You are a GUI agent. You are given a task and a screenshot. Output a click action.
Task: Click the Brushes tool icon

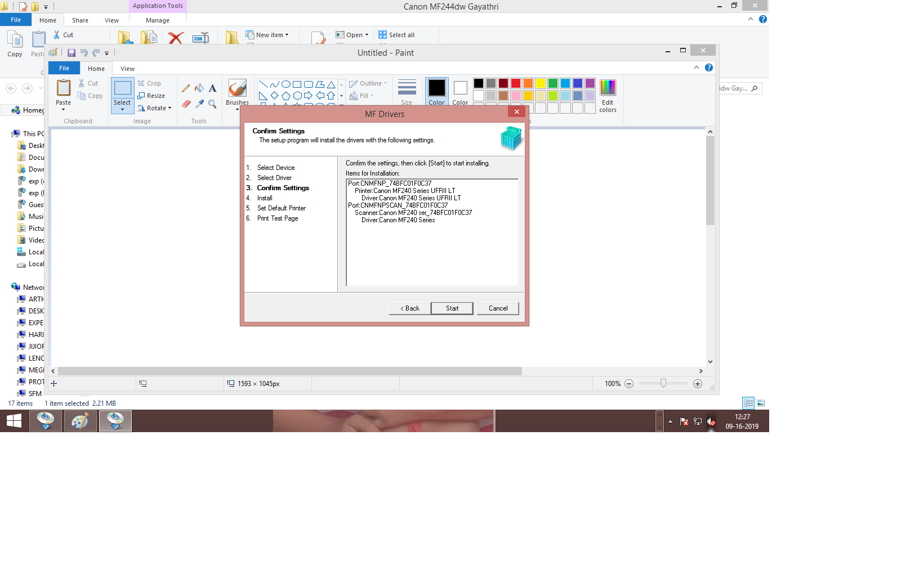237,88
